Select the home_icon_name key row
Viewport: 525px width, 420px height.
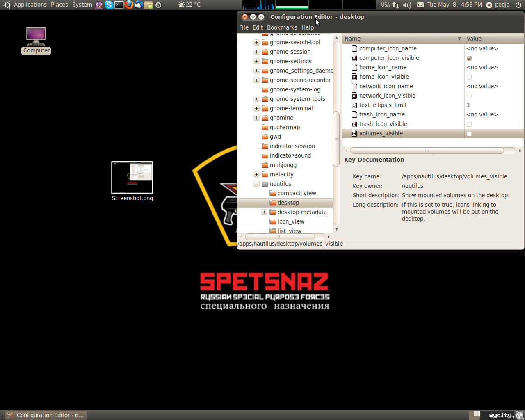point(433,67)
